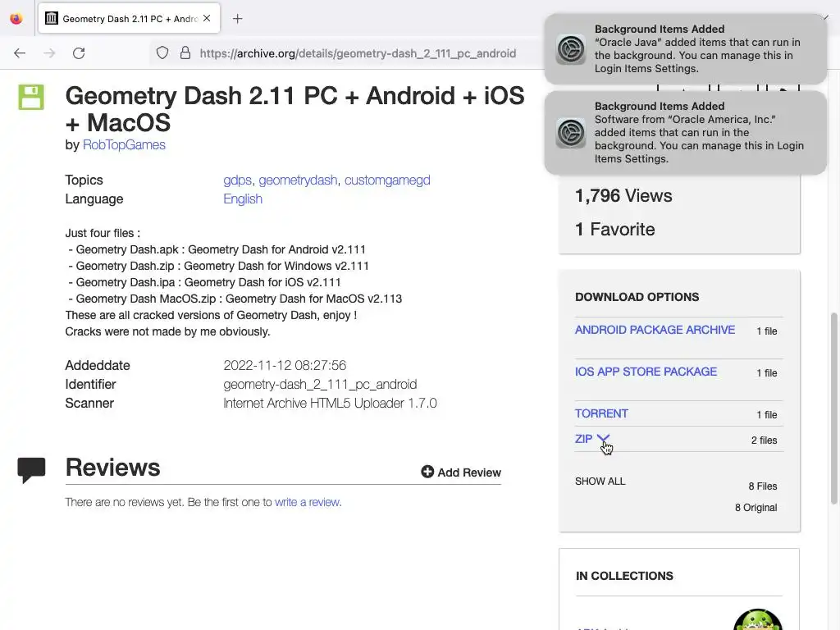Click the Addeddate value 2022-11-12 08:27:56
Image resolution: width=840 pixels, height=630 pixels.
(x=285, y=365)
